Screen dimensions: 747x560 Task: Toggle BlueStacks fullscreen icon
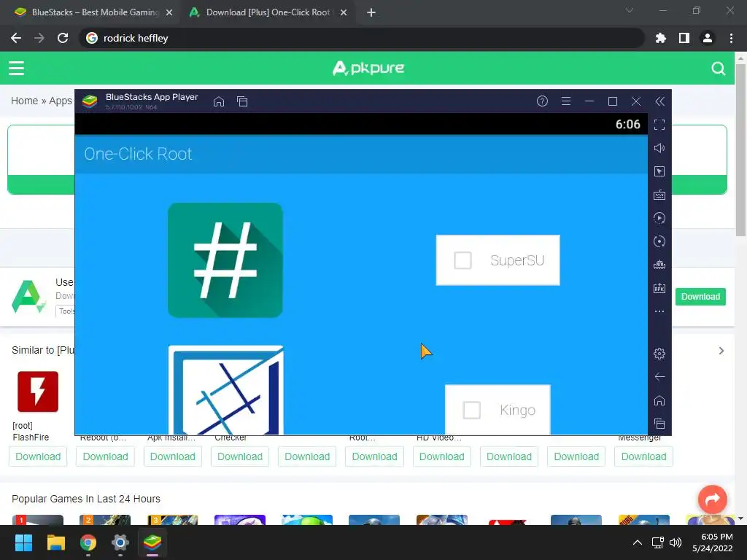click(659, 125)
